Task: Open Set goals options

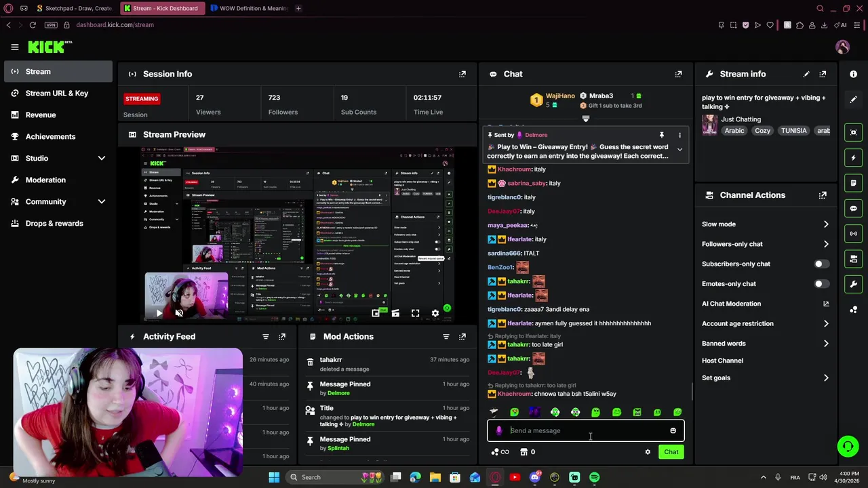Action: click(765, 378)
